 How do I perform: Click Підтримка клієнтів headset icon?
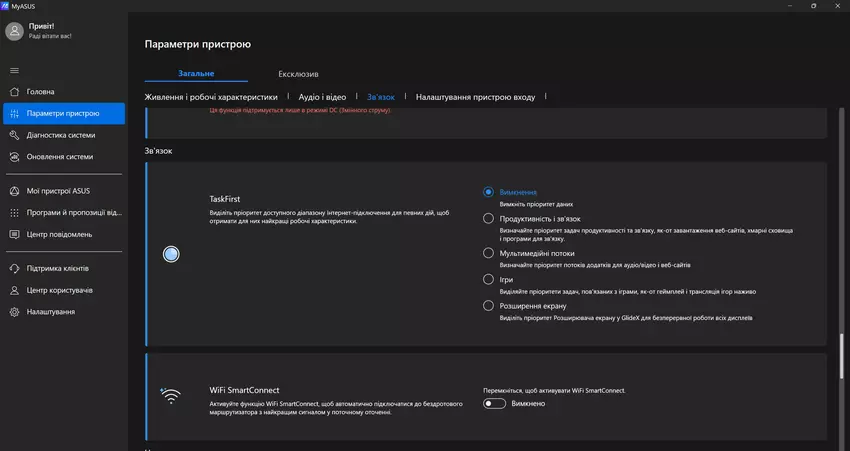pyautogui.click(x=14, y=269)
